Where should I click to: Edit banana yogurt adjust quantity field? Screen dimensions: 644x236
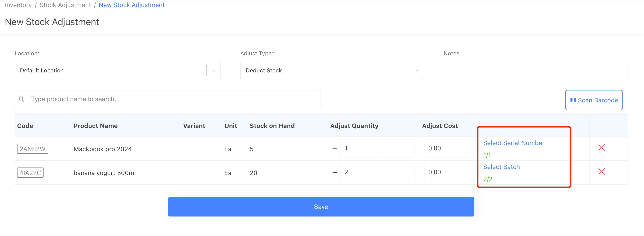377,172
